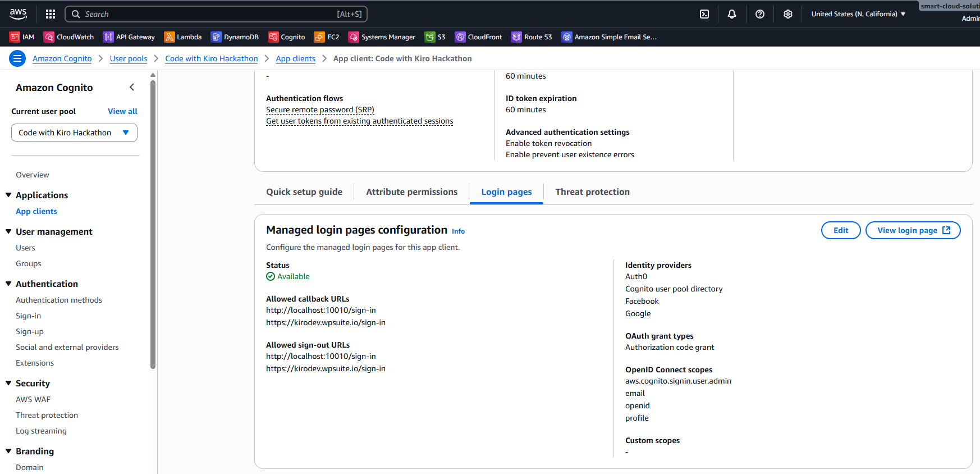Screen dimensions: 980x474
Task: Click View login page button
Action: point(913,230)
